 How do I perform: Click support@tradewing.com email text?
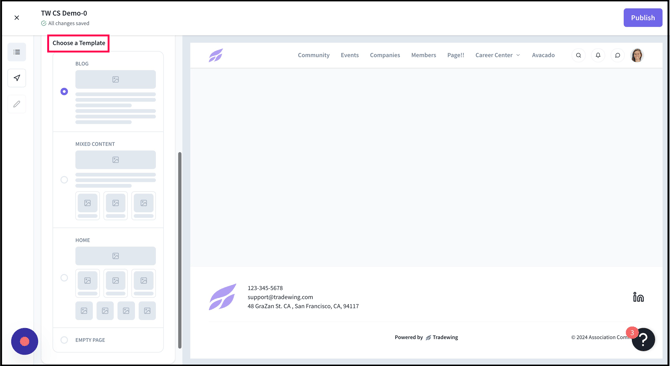(x=280, y=297)
